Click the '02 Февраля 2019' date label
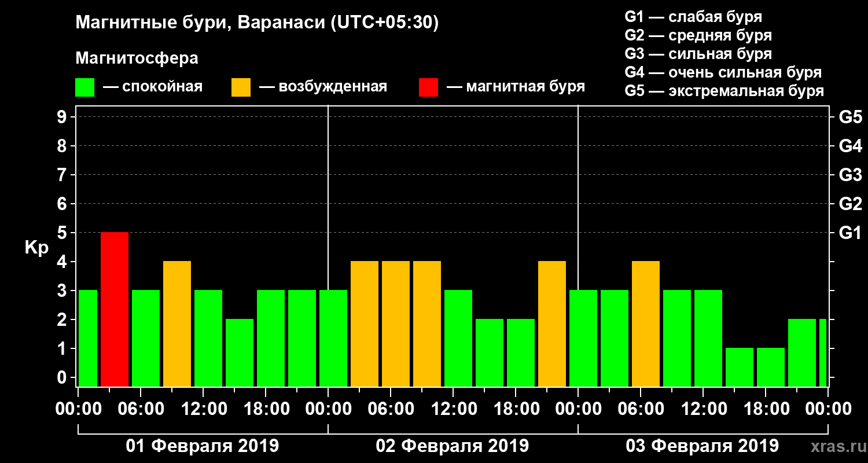Screen dimensions: 868x463 (453, 446)
